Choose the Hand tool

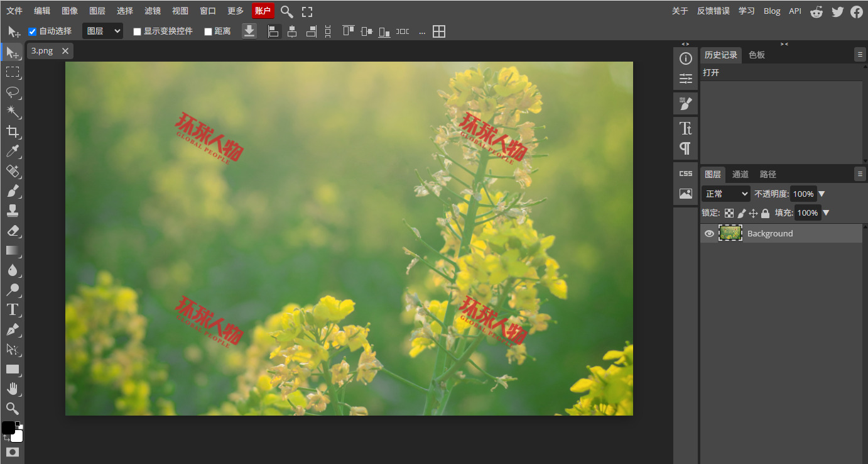click(13, 389)
